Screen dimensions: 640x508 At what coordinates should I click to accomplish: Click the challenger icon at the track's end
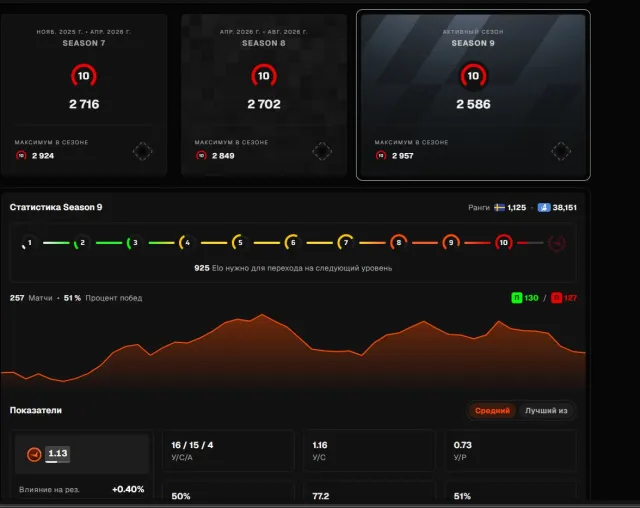[x=556, y=243]
